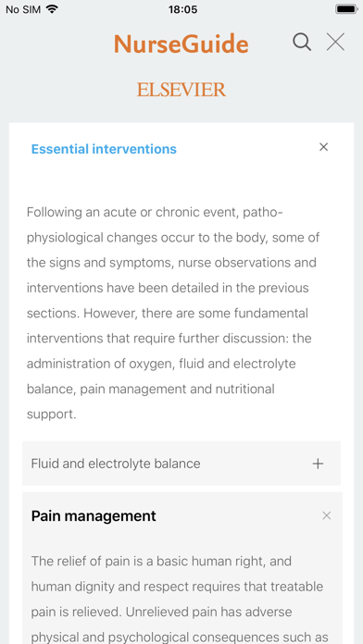Tap the line 'pain is relieved. Unrelieved pain'
Screen dimensions: 363x644
point(161,612)
